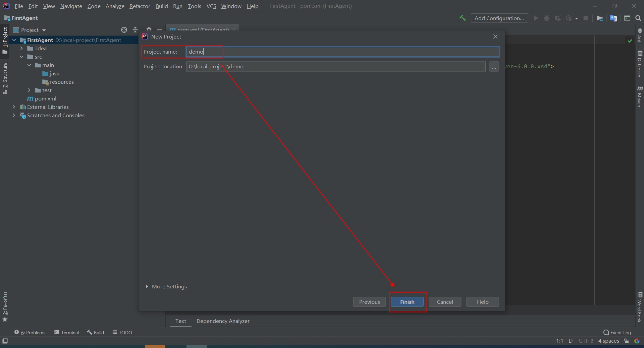Image resolution: width=644 pixels, height=348 pixels.
Task: Expand External Libraries node
Action: click(x=14, y=107)
